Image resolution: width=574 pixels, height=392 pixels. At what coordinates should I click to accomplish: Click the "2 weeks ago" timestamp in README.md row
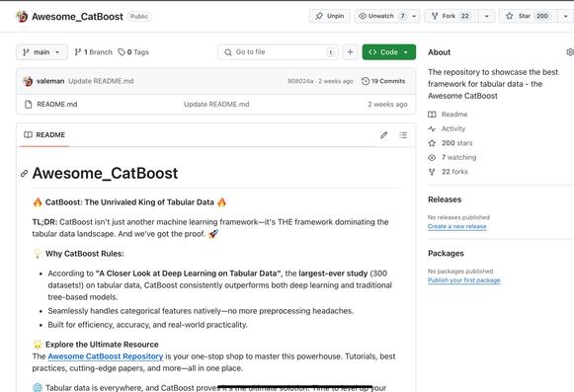[x=387, y=105]
